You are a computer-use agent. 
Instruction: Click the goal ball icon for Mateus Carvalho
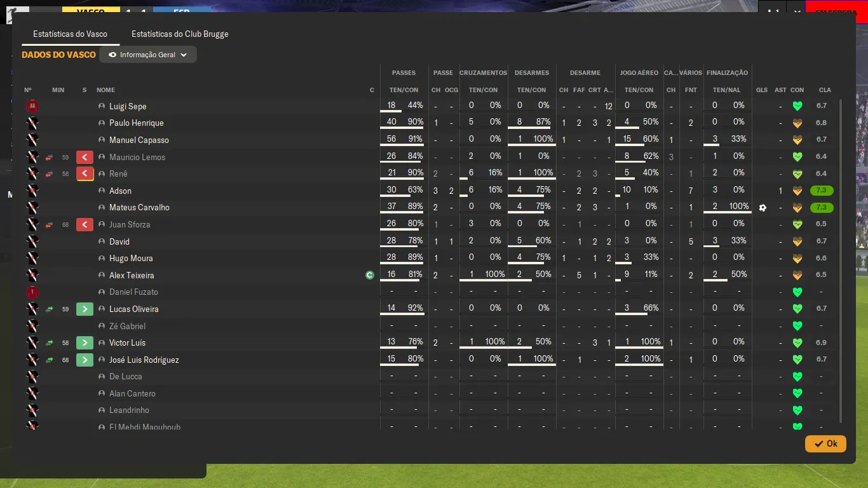[763, 208]
